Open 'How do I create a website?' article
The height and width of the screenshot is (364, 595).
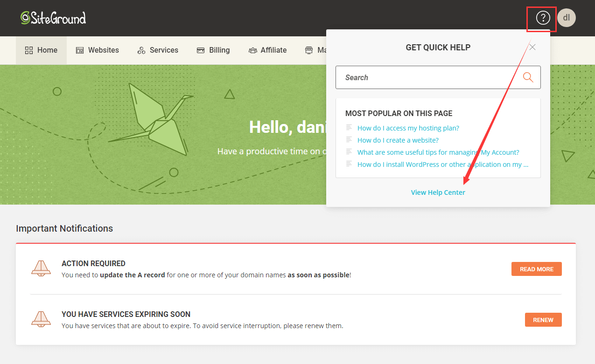[398, 140]
